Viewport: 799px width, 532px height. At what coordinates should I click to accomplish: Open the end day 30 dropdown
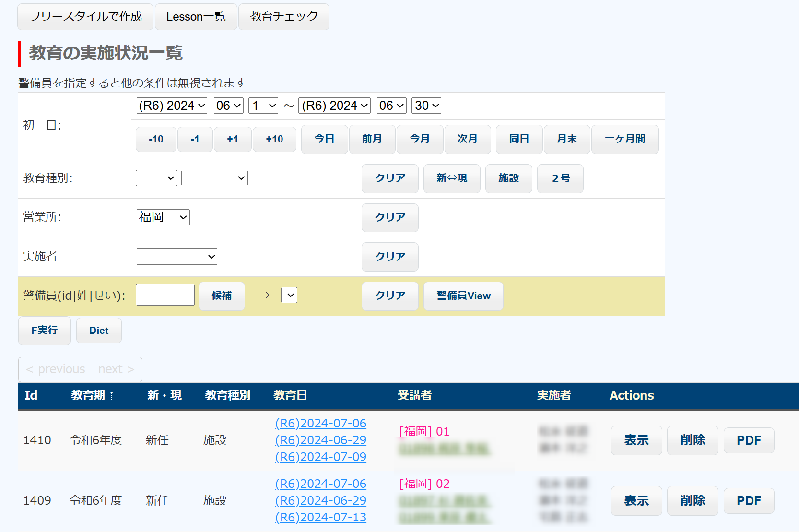pos(426,106)
